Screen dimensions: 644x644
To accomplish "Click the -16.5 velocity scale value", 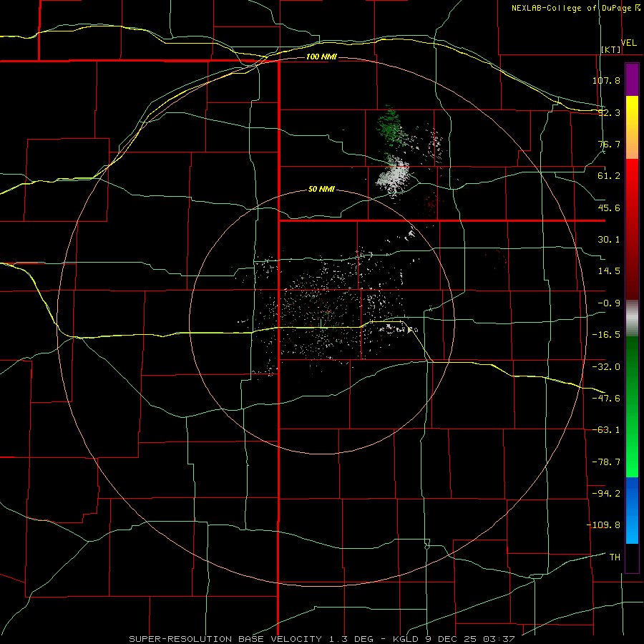I will (606, 335).
